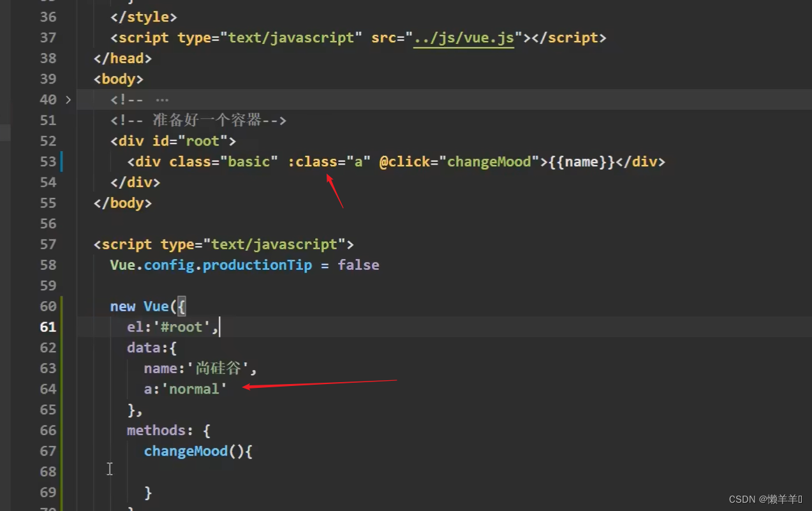Click line number 53 in the gutter
This screenshot has width=812, height=511.
click(x=48, y=161)
